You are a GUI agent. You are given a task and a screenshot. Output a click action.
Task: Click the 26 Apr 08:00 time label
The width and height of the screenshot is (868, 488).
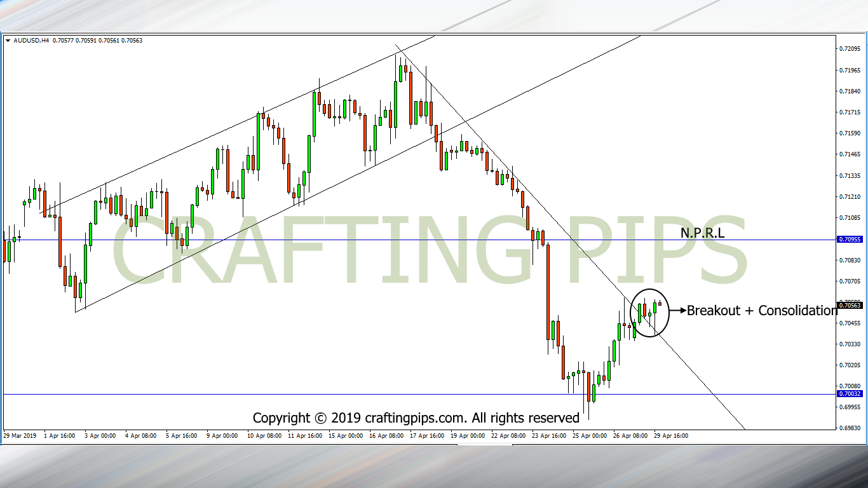[x=630, y=436]
